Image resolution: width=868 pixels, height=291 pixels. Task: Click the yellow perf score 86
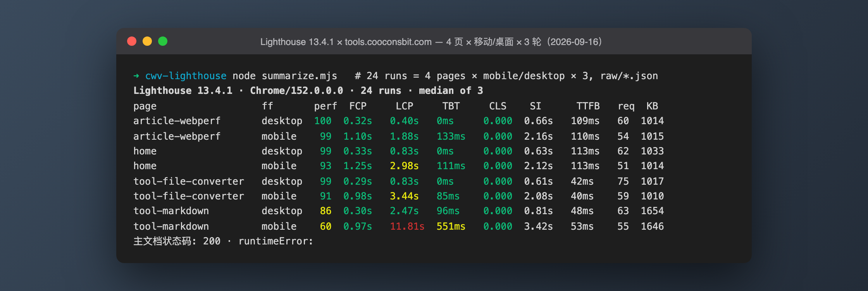coord(325,211)
